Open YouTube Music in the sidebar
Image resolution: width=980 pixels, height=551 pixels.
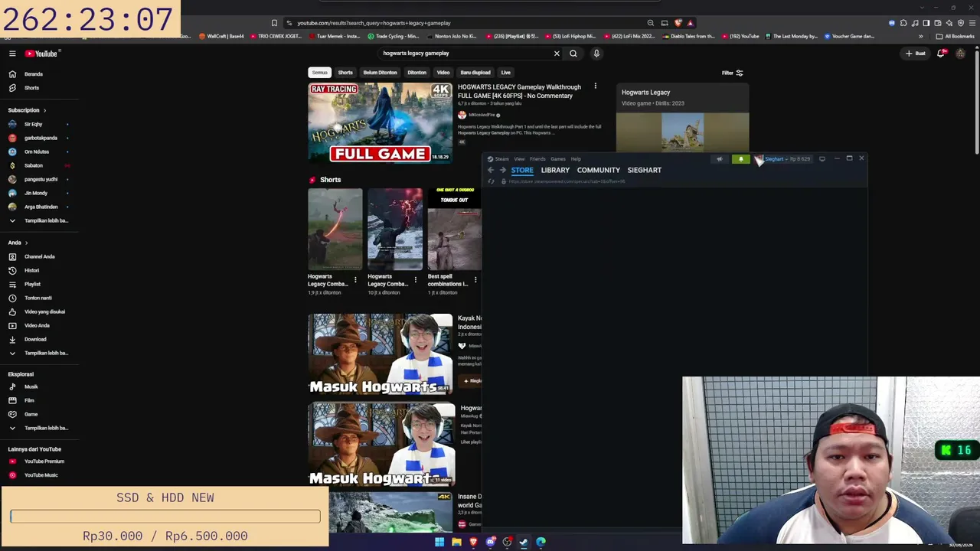point(41,475)
